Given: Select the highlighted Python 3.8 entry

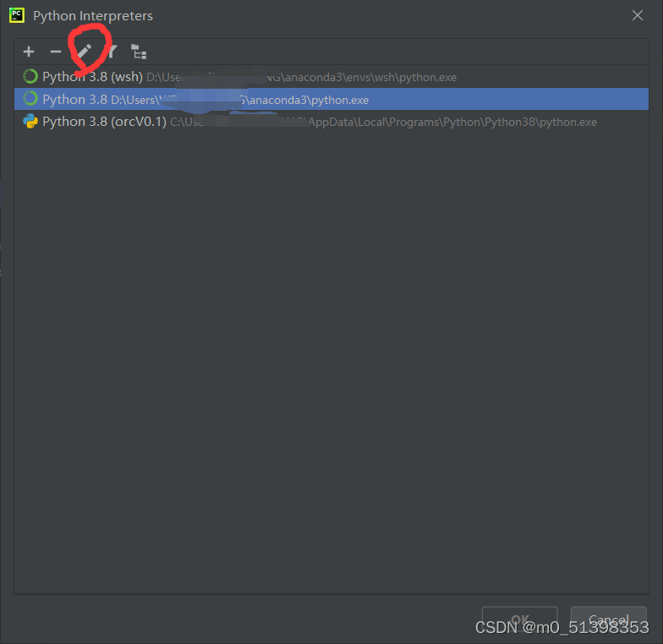Looking at the screenshot, I should 331,99.
